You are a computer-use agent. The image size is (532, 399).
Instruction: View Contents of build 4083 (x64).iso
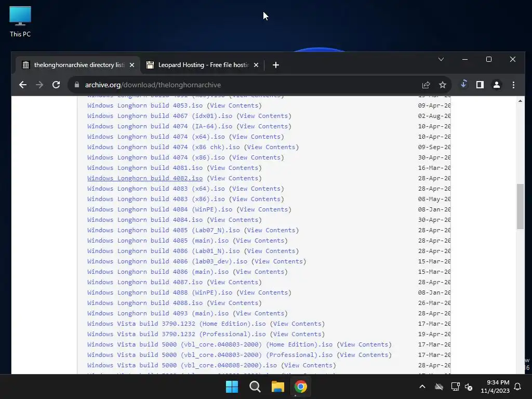pos(257,189)
